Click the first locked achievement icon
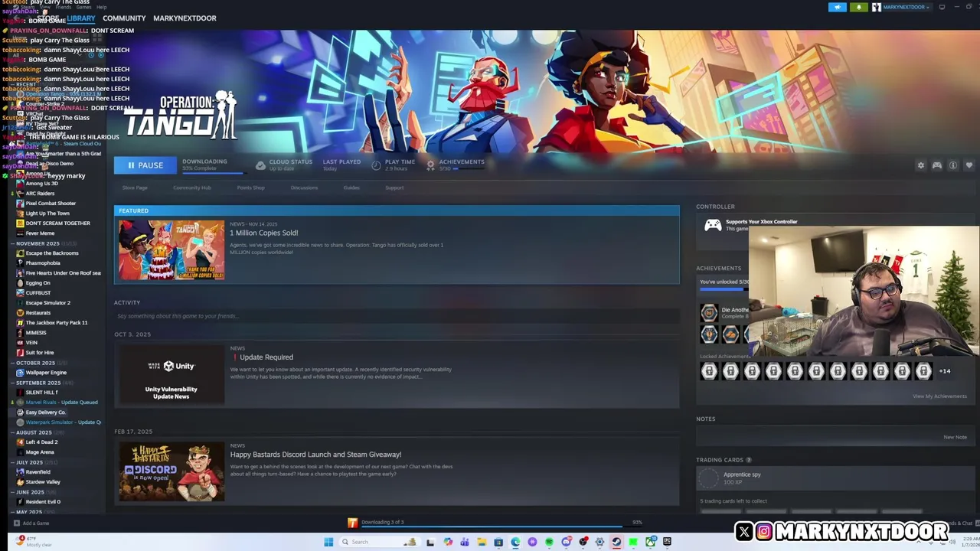This screenshot has width=980, height=551. coord(709,372)
